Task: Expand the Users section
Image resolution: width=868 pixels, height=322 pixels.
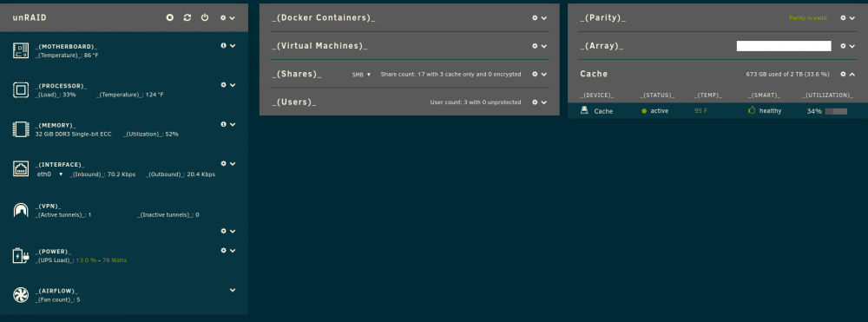Action: coord(544,102)
